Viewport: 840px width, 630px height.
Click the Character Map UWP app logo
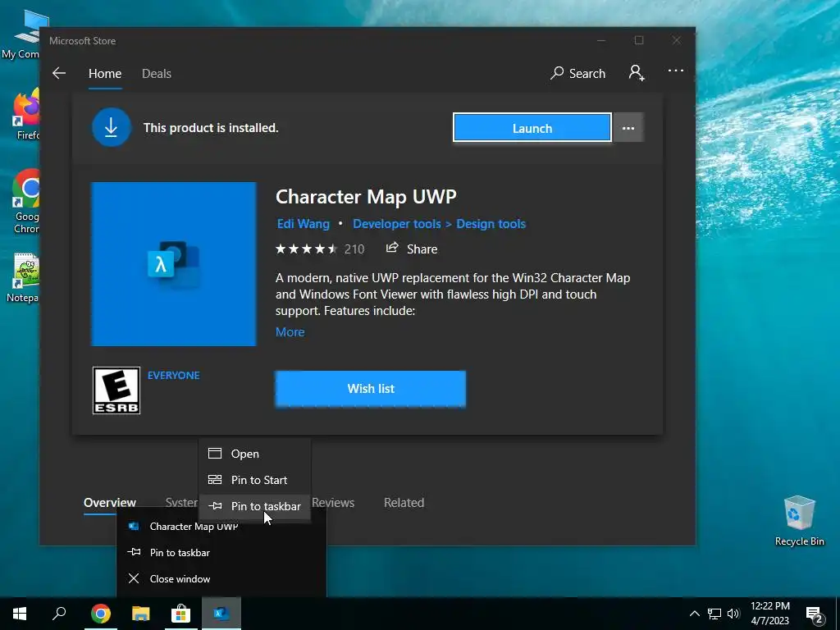click(x=174, y=264)
